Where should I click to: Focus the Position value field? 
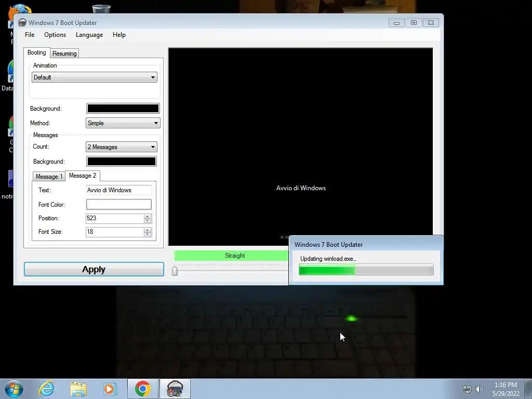point(115,218)
